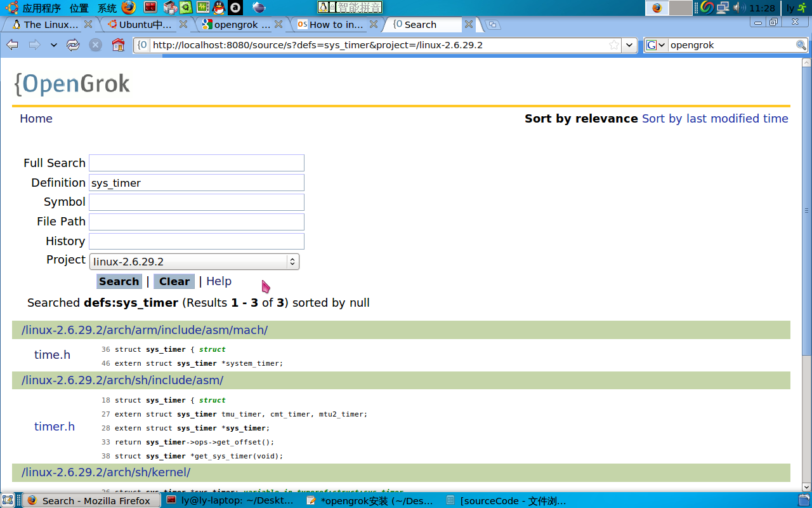Click the OpenGrok logo
This screenshot has height=508, width=812.
[x=72, y=84]
